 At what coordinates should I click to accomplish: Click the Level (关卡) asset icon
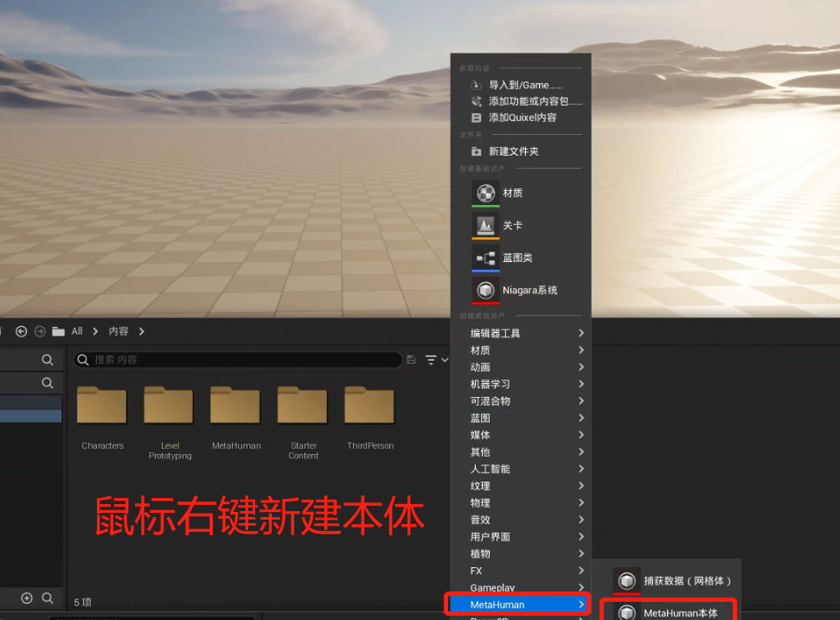point(485,226)
